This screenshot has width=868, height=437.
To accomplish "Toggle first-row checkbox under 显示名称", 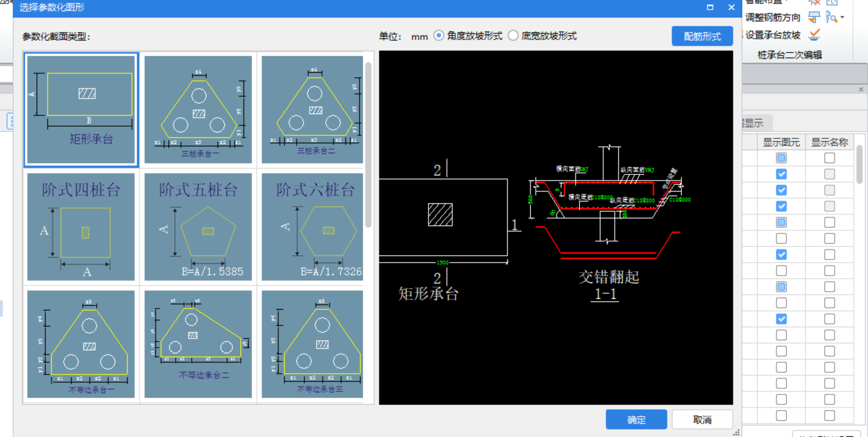I will click(x=829, y=158).
